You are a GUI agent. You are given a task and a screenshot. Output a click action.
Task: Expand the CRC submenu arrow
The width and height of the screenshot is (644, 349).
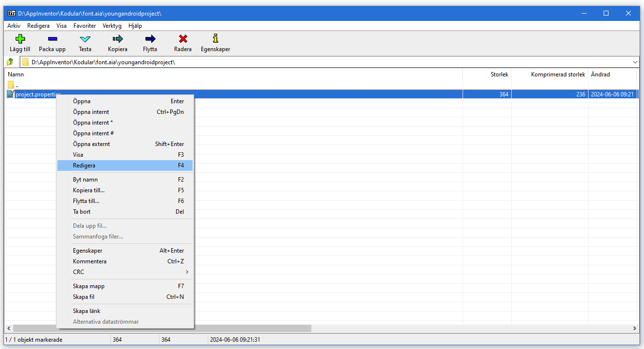(187, 272)
